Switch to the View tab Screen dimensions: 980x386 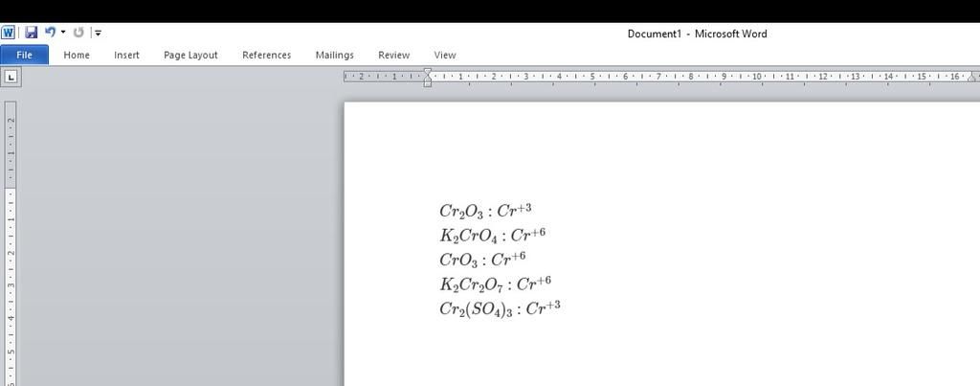[445, 55]
